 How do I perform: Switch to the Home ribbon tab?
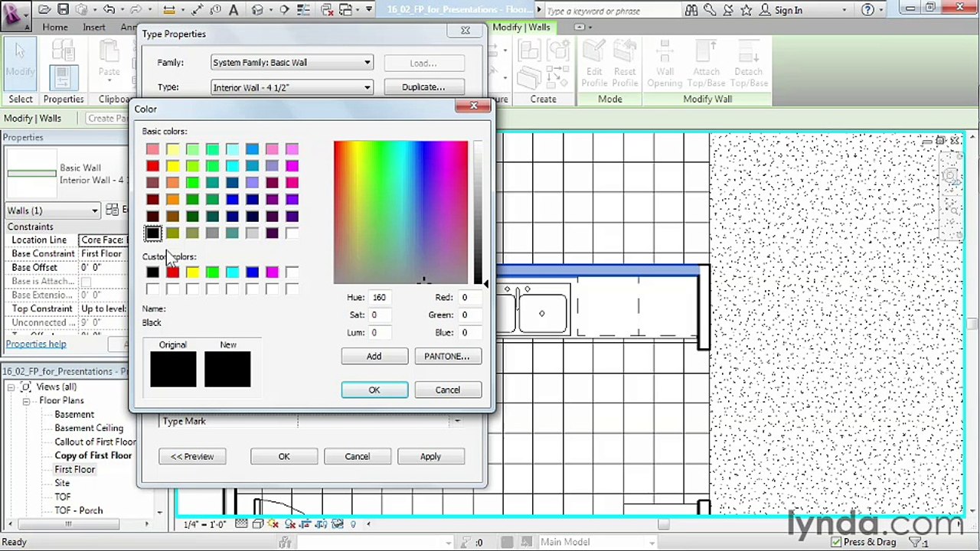(x=55, y=27)
